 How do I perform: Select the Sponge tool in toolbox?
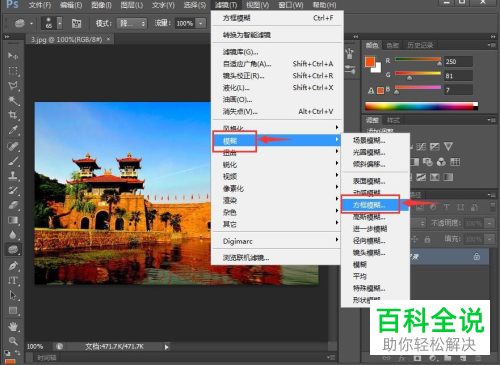click(13, 249)
